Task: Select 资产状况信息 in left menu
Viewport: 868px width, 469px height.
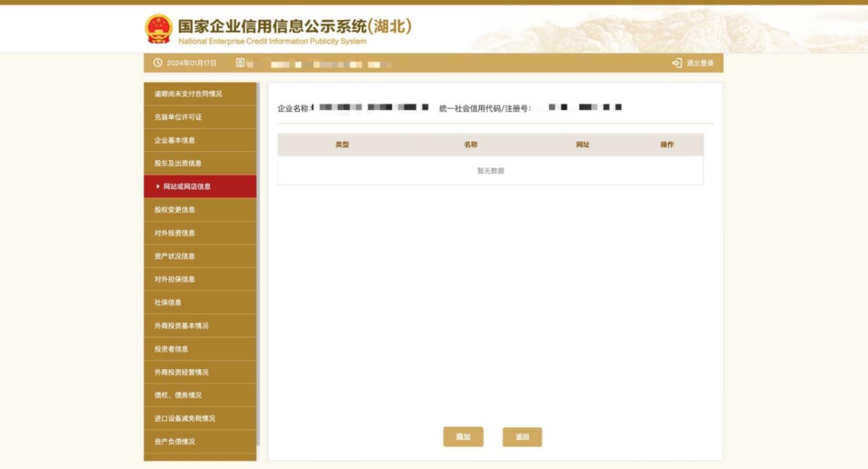Action: 174,257
